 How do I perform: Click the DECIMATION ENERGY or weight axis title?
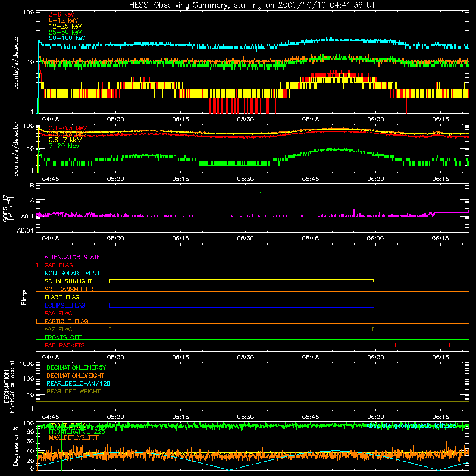click(9, 386)
